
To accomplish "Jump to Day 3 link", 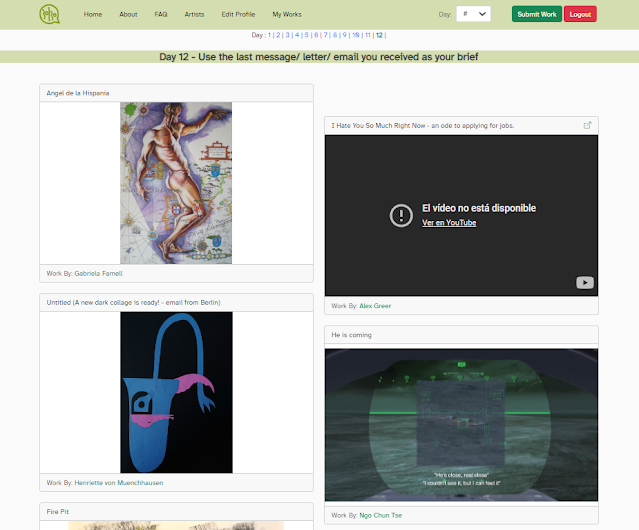I will point(287,35).
